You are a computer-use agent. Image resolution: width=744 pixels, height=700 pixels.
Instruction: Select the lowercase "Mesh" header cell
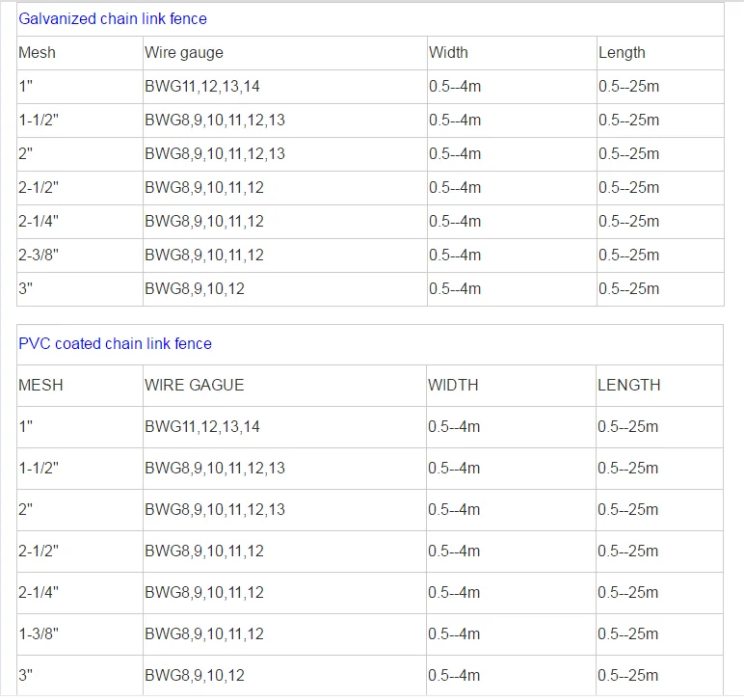pyautogui.click(x=38, y=53)
